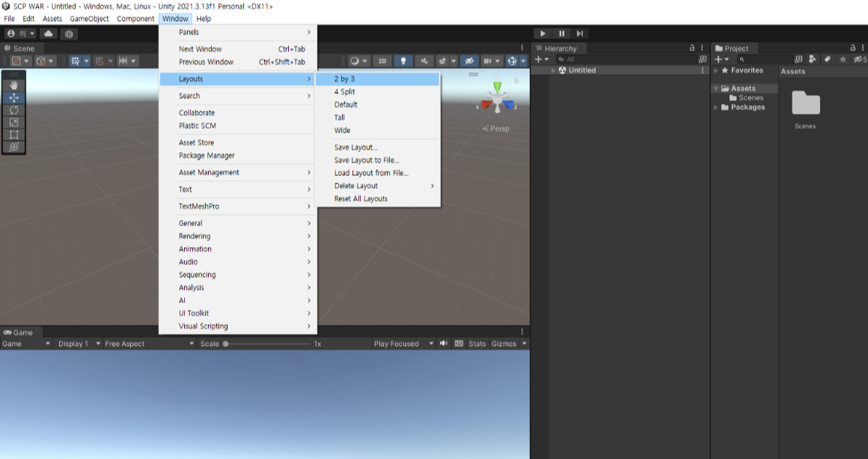Open the File menu
Screen dimensions: 868x459
pyautogui.click(x=10, y=18)
